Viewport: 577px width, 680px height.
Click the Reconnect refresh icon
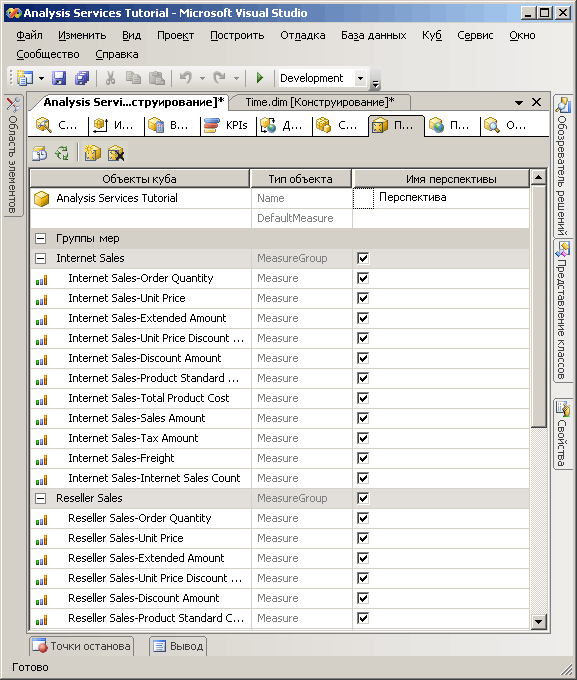pos(62,153)
